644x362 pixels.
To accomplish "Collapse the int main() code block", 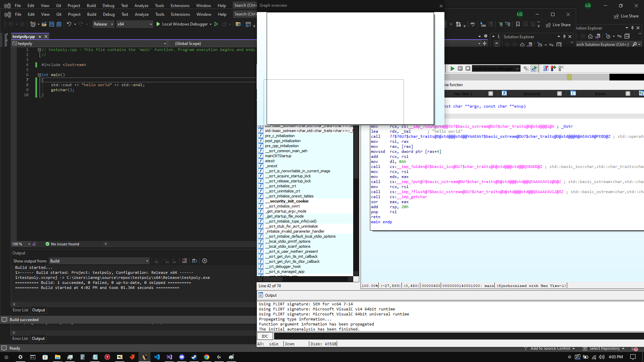I will click(39, 75).
